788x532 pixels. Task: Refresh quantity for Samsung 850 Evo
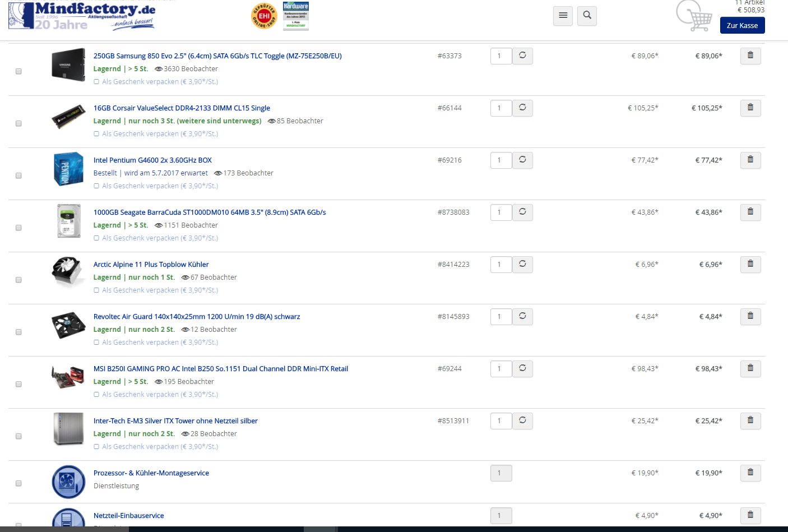pos(522,55)
